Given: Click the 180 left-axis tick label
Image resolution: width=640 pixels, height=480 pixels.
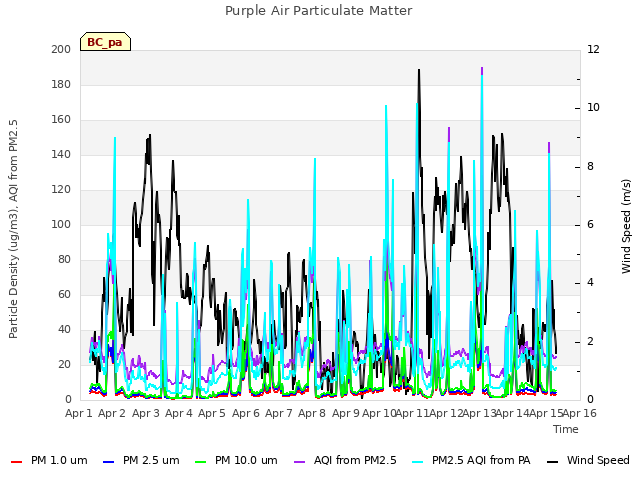Looking at the screenshot, I should pos(61,84).
